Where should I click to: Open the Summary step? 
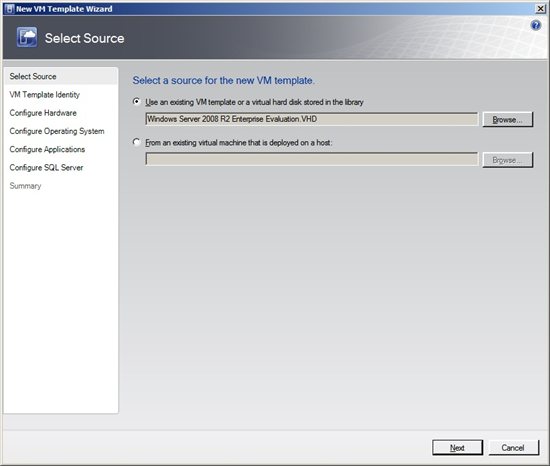click(x=25, y=186)
